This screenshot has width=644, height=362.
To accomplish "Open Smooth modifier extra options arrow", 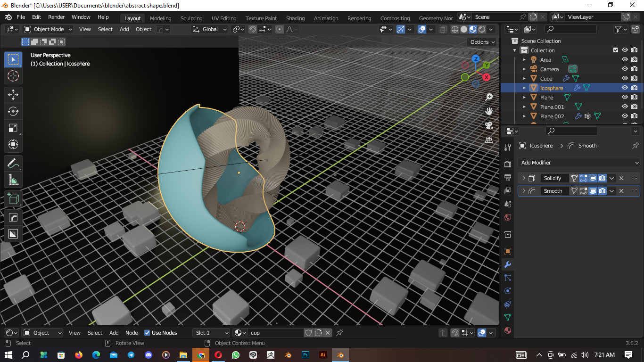I will tap(612, 191).
